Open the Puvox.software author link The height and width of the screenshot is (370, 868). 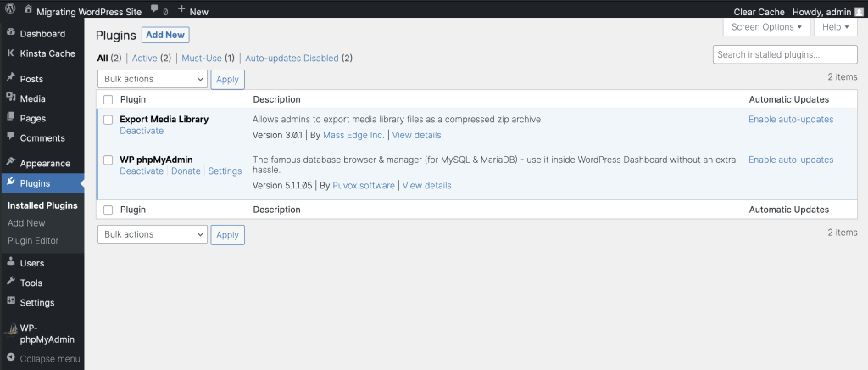pos(364,186)
